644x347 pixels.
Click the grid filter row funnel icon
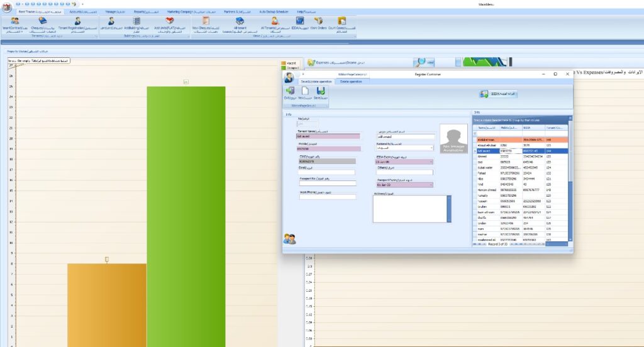(x=475, y=133)
